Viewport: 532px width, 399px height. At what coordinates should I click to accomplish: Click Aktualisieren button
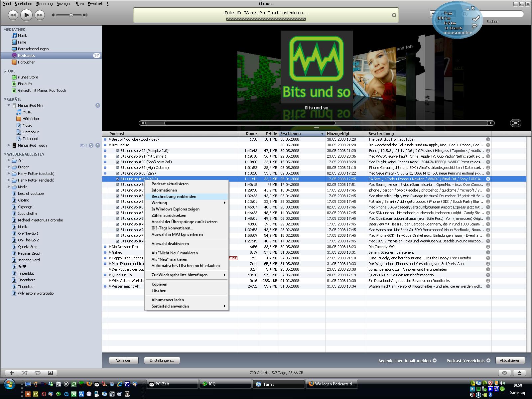(x=510, y=360)
